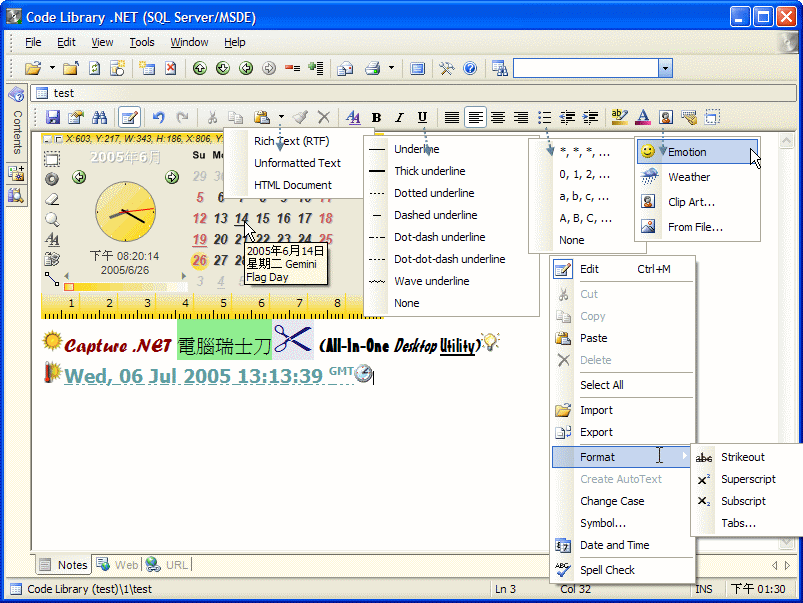Click the Options tools icon
This screenshot has height=603, width=803.
447,68
